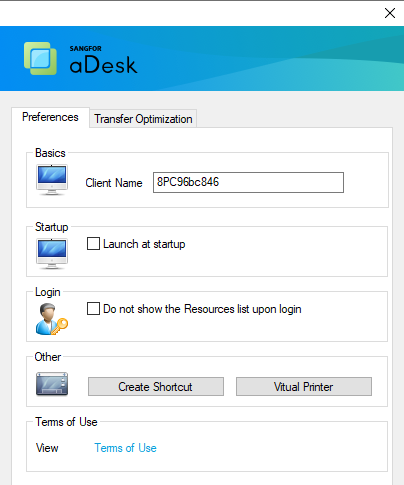The image size is (404, 485).
Task: Click the monitor icon in Basics section
Action: coord(52,180)
